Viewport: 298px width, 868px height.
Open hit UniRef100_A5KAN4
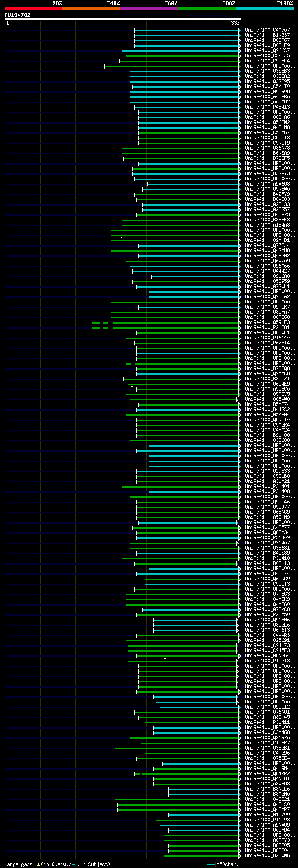(x=267, y=415)
